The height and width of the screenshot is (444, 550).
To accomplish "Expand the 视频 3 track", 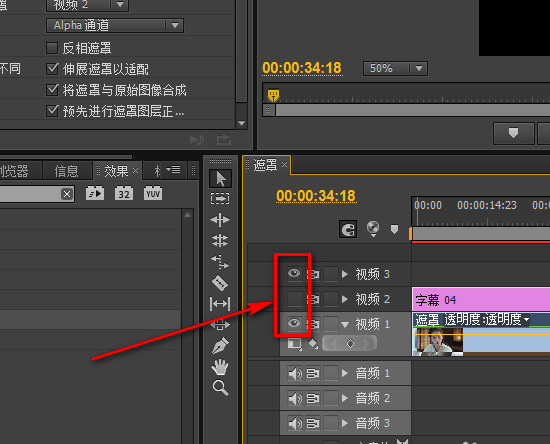I will tap(345, 274).
